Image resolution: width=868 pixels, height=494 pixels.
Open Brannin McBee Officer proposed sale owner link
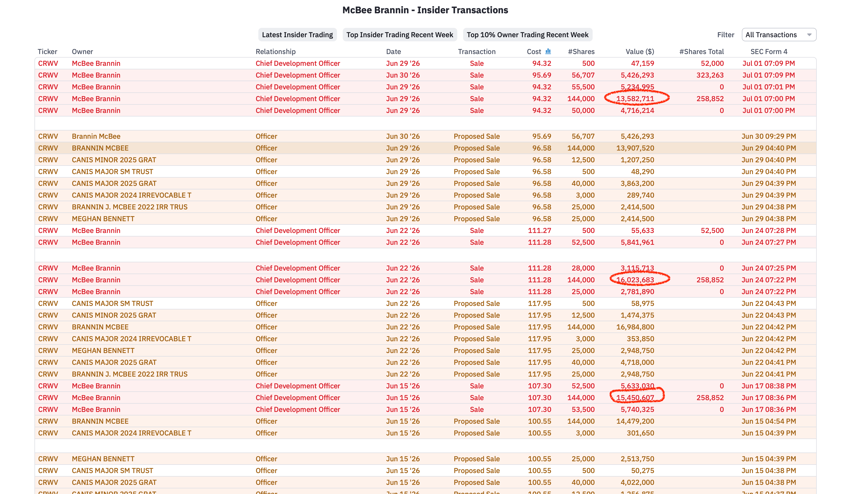click(96, 136)
